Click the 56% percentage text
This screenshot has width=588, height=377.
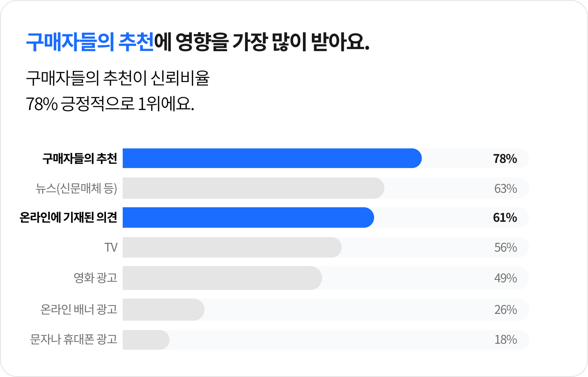tap(506, 247)
